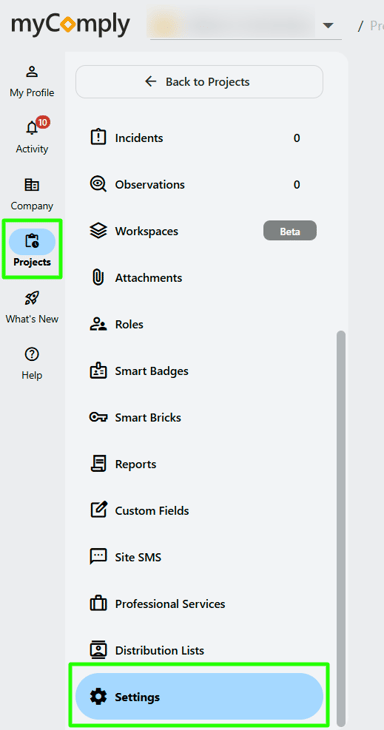Click the Smart Badges ID icon
384x730 pixels.
(98, 371)
